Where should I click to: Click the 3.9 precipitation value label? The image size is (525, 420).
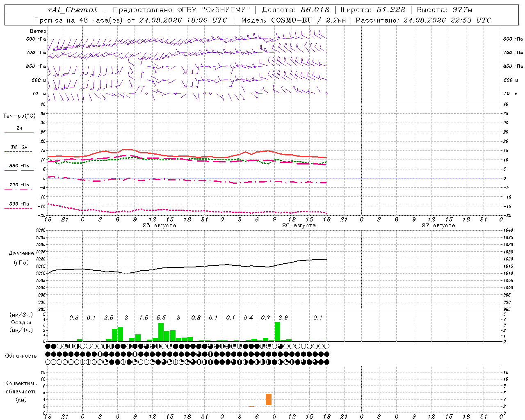[283, 317]
